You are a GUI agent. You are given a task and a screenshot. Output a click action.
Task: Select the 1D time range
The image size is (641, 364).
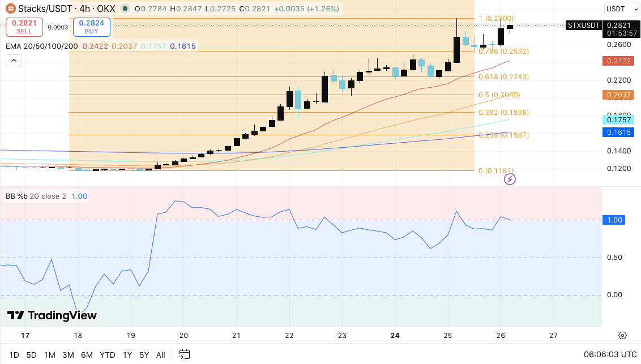tap(14, 354)
